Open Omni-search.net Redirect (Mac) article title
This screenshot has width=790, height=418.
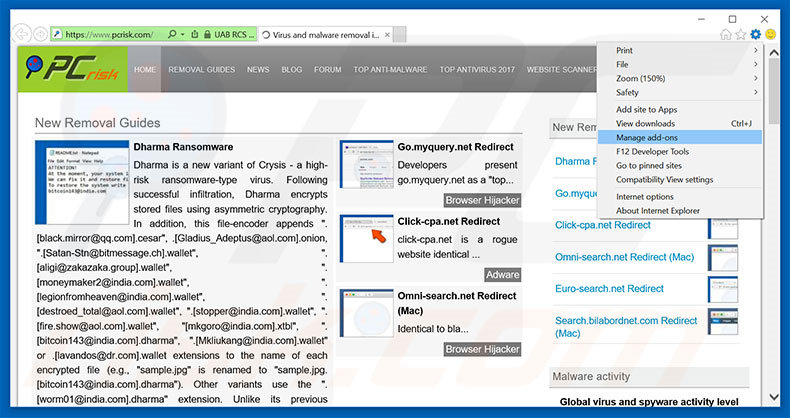pyautogui.click(x=457, y=303)
